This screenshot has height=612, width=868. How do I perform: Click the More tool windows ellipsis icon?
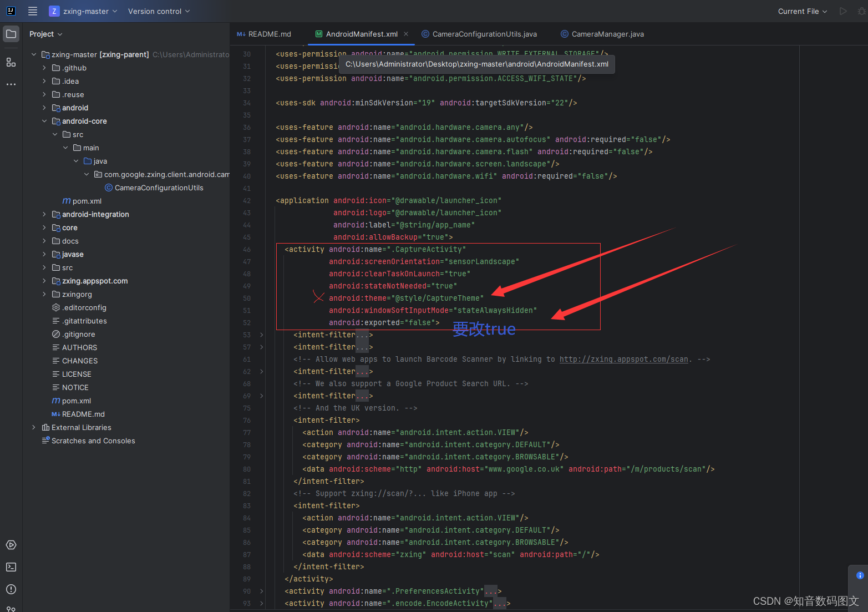tap(11, 84)
